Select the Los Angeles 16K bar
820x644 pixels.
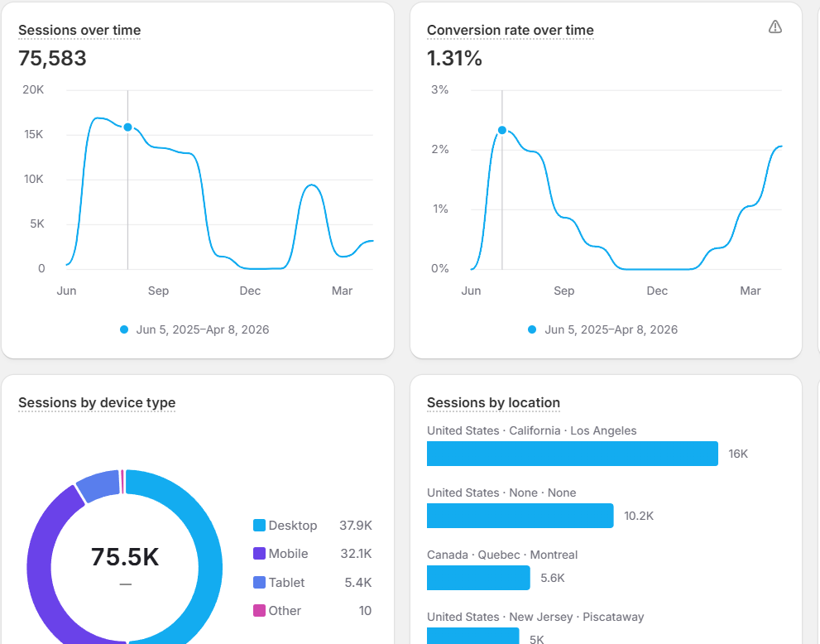click(572, 454)
